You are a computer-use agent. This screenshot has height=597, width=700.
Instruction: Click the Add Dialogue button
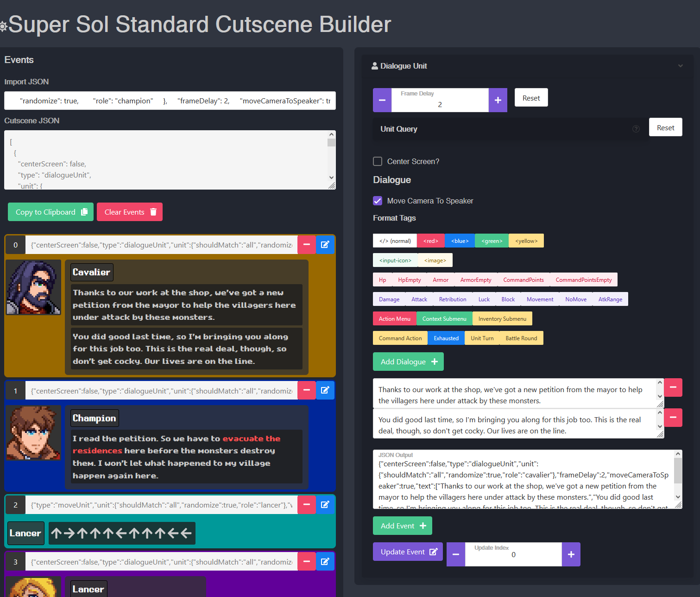coord(408,362)
